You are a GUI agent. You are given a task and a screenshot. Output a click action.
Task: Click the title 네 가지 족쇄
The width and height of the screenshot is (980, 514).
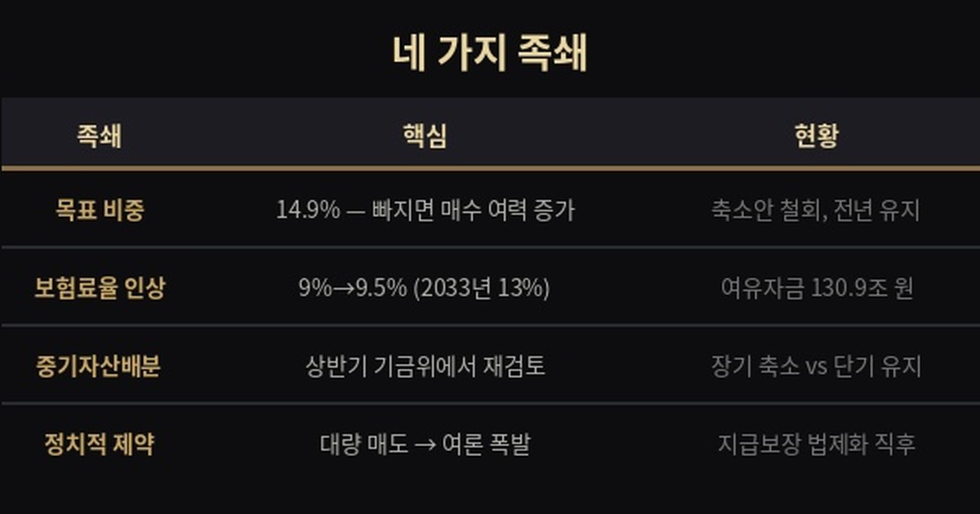coord(490,54)
